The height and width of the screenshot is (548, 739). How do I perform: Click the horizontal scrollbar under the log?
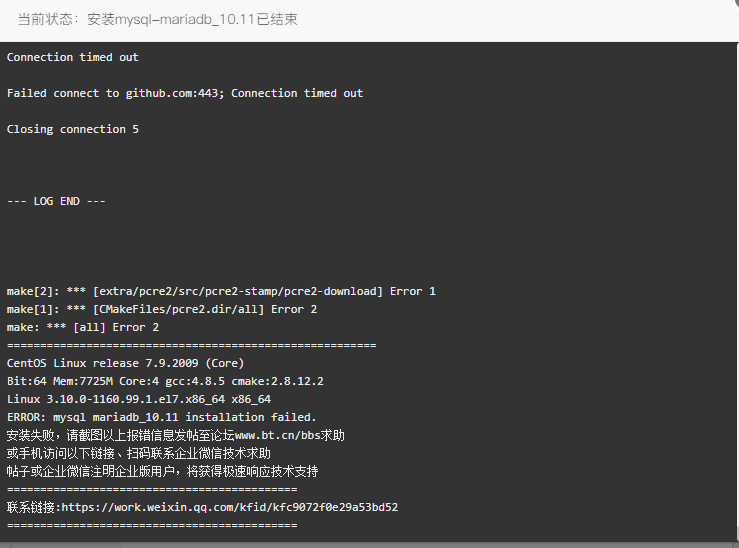(x=370, y=545)
